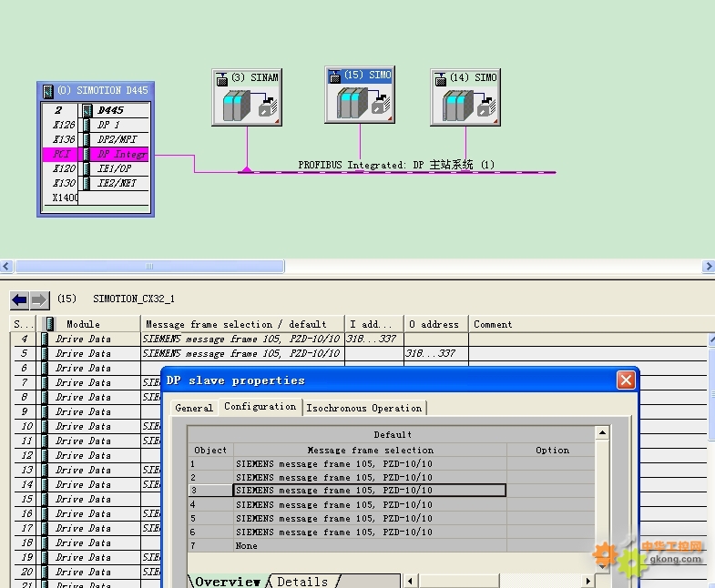Viewport: 715px width, 588px height.
Task: Switch to the General tab
Action: click(x=194, y=408)
